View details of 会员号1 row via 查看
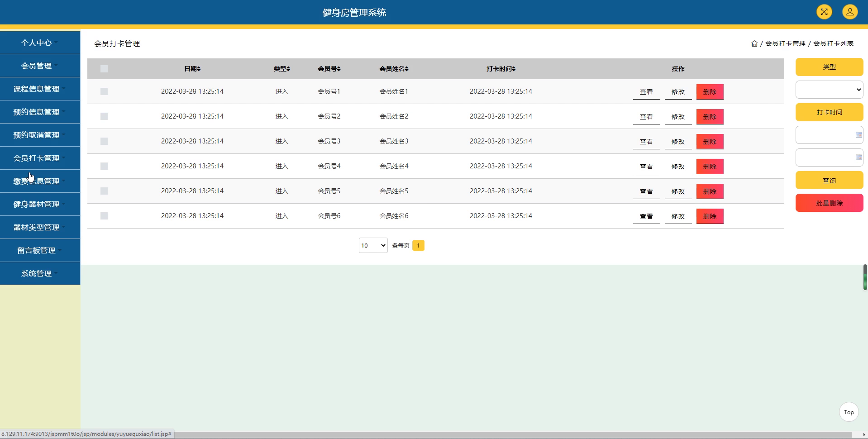The width and height of the screenshot is (868, 439). 646,92
